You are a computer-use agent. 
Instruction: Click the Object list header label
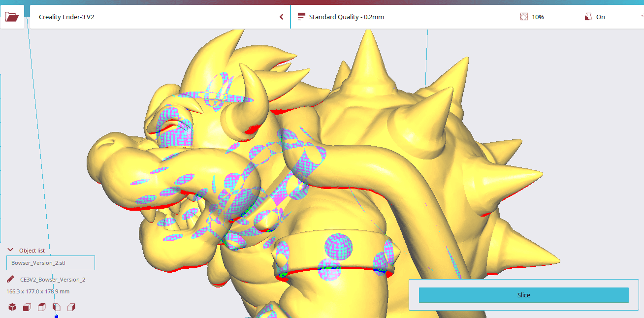pos(32,251)
